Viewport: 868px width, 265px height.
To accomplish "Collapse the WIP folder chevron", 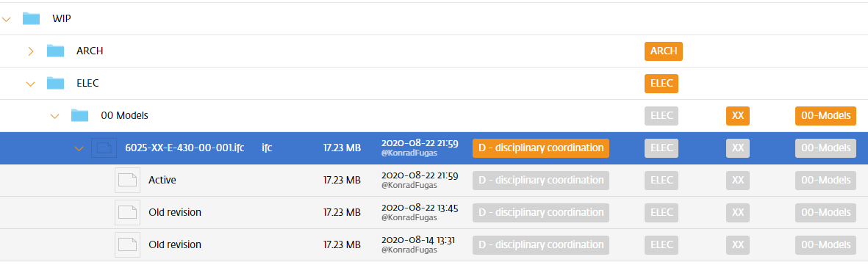I will click(6, 19).
